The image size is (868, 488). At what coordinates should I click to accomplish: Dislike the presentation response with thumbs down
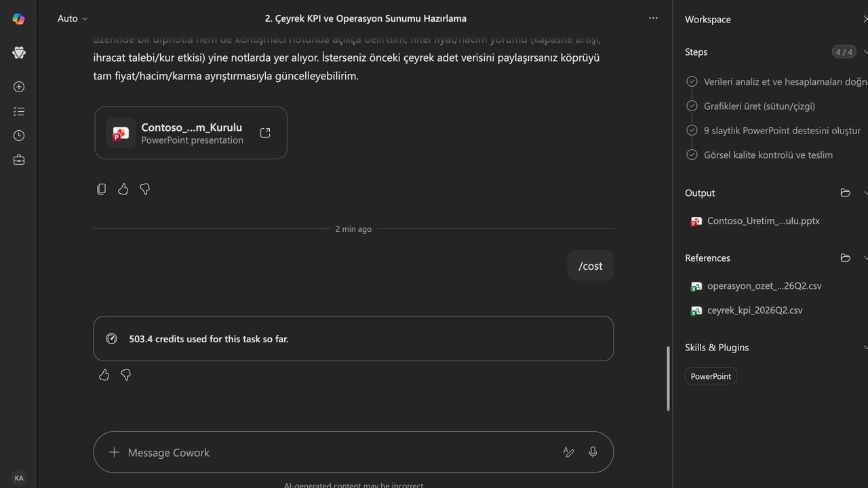tap(144, 189)
